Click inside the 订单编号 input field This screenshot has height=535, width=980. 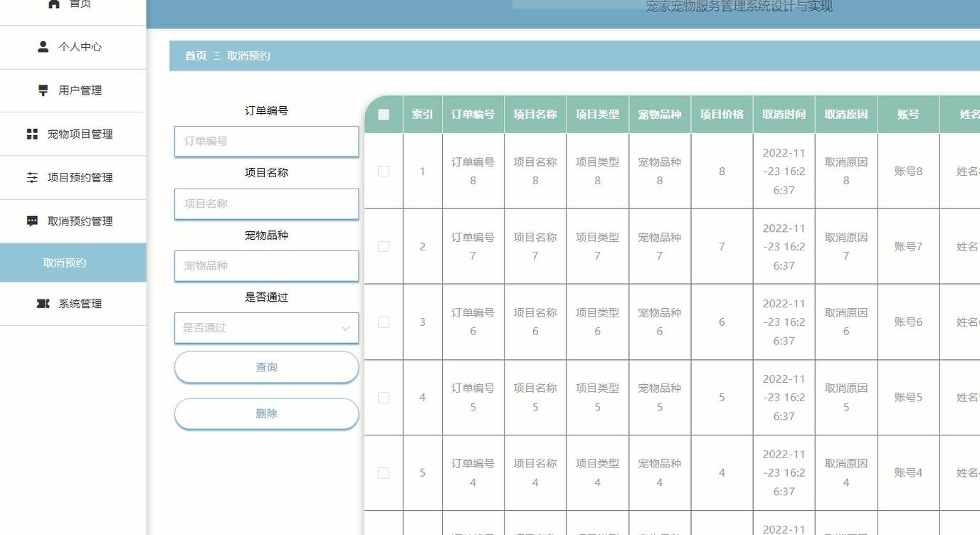(266, 141)
